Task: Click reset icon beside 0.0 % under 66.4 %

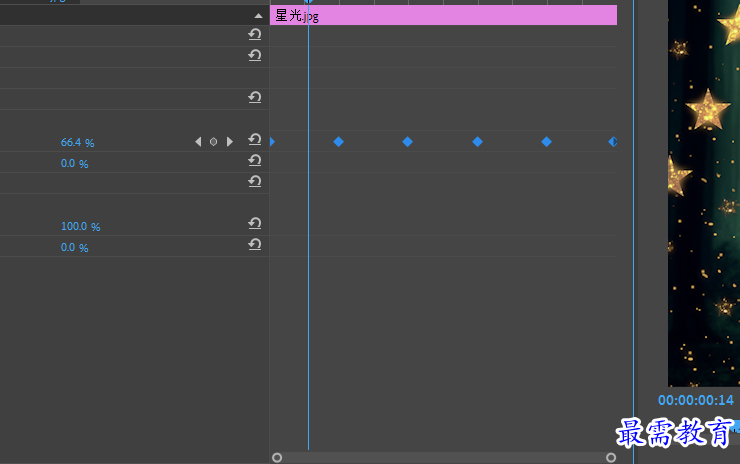Action: pos(255,161)
